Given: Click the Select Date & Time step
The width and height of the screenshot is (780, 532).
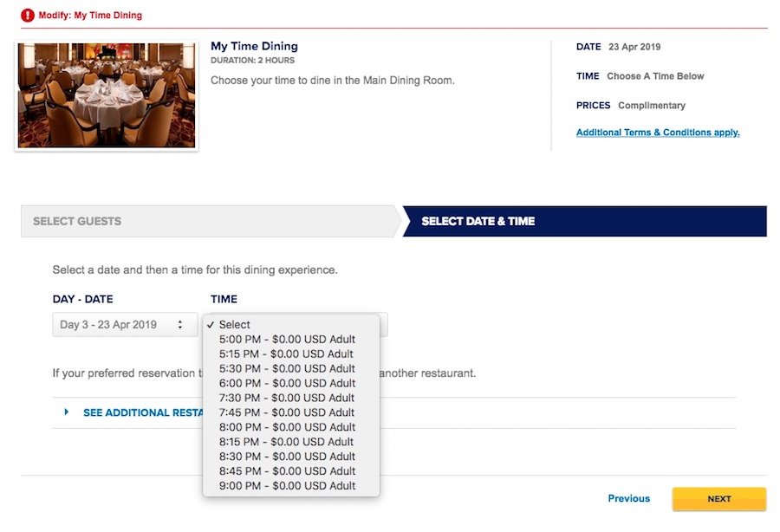Looking at the screenshot, I should (x=584, y=221).
